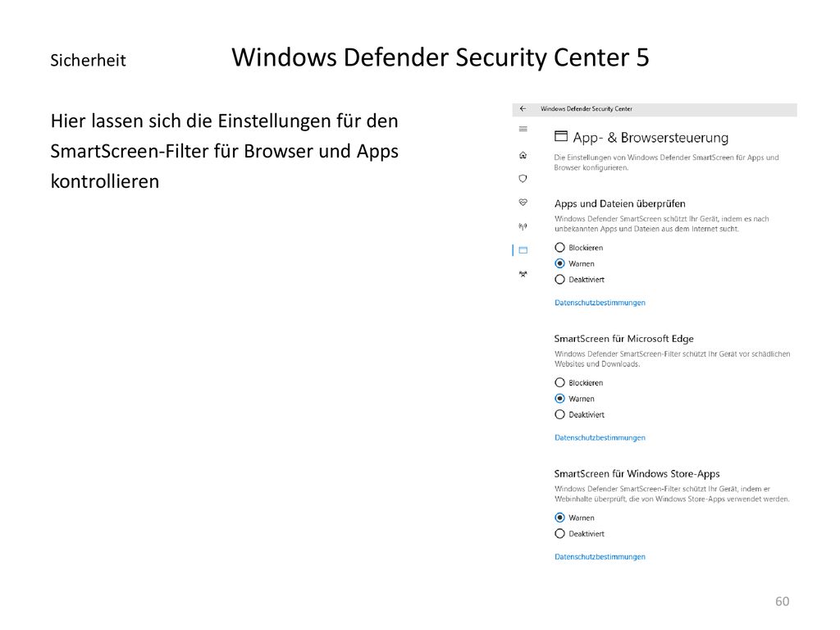Open Device health heart icon

[523, 203]
